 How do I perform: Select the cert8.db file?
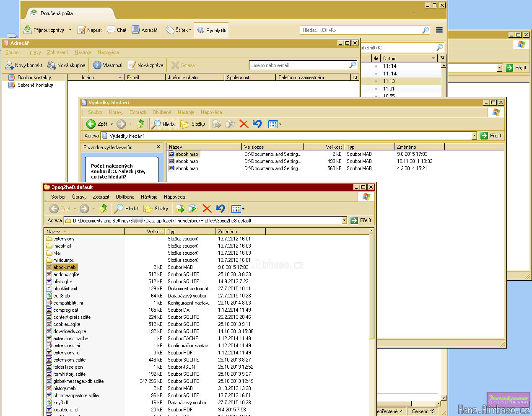(62, 296)
